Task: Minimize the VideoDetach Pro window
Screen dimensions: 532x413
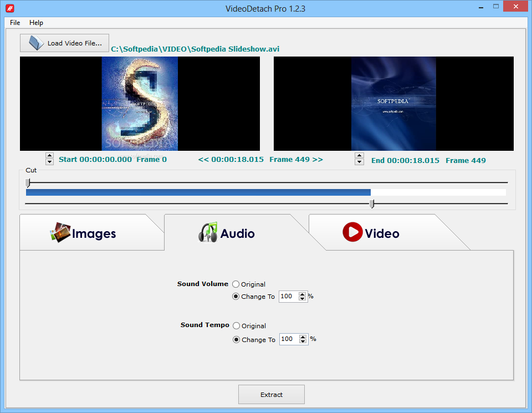Action: tap(481, 7)
